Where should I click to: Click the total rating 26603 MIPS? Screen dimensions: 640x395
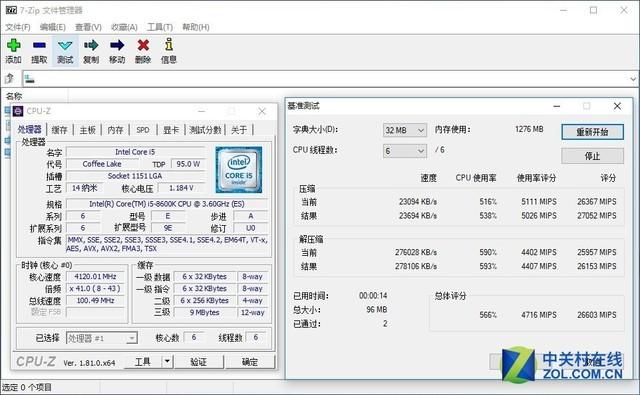[596, 315]
